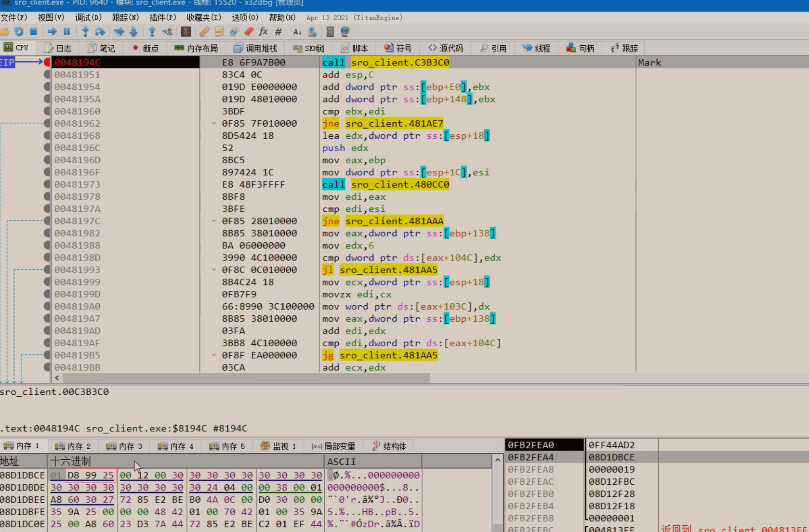Open the 调试(D) menu
Viewport: 809px width, 532px height.
pyautogui.click(x=88, y=18)
